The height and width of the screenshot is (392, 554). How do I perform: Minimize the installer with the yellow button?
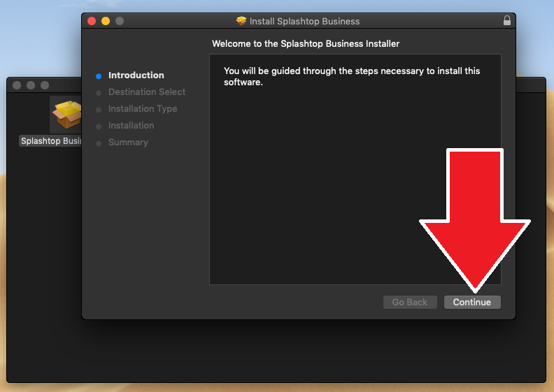[x=106, y=21]
